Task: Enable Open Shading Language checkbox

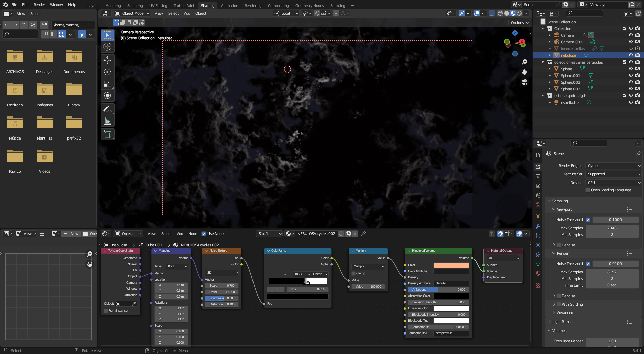Action: pos(588,190)
